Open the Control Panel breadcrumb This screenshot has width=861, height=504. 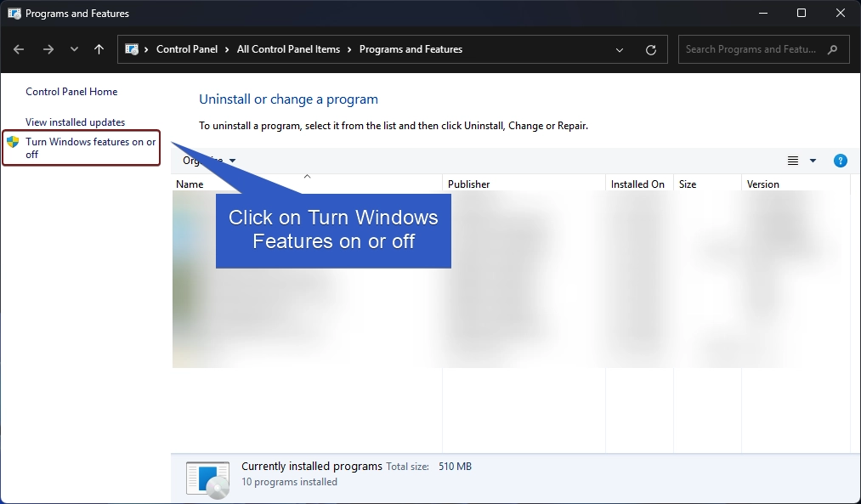point(187,49)
